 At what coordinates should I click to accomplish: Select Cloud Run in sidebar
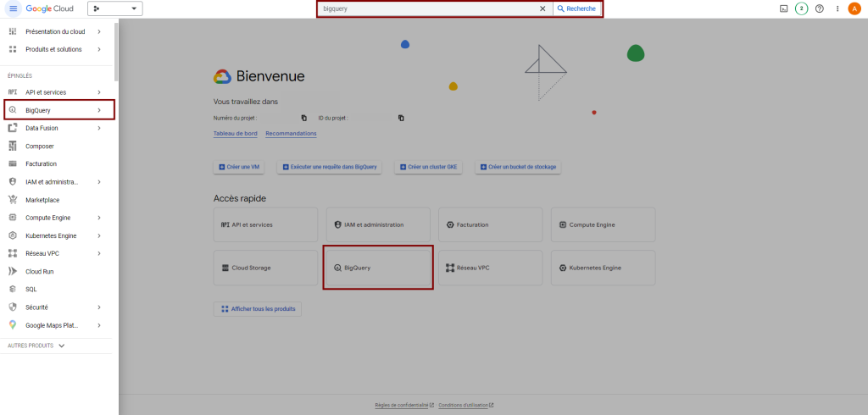(x=40, y=271)
